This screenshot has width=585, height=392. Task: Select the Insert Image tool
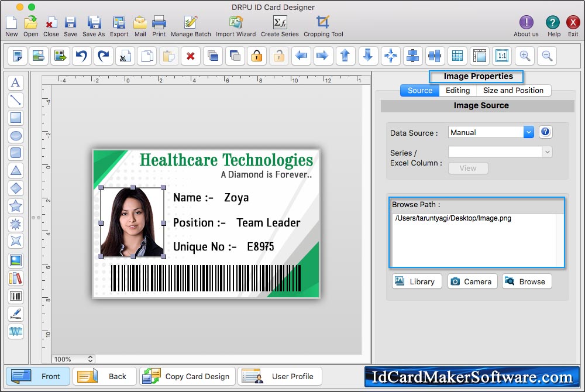[16, 260]
